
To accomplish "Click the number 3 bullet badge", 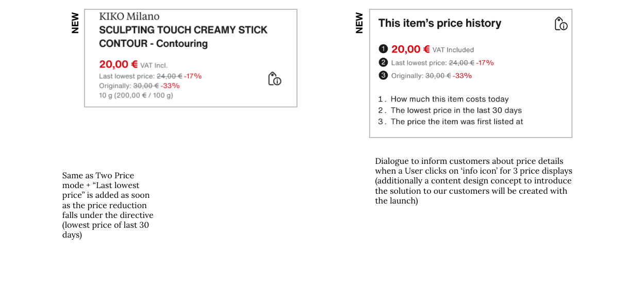I will (383, 75).
